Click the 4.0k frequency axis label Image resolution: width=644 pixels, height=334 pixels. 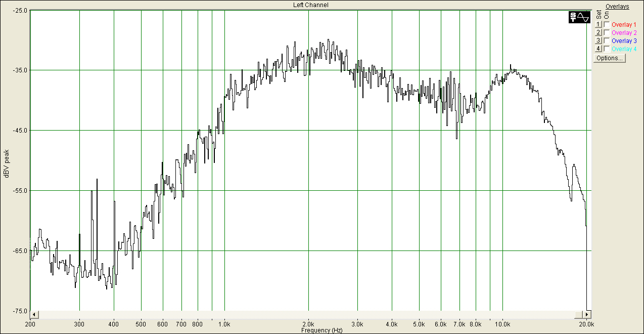(x=392, y=323)
